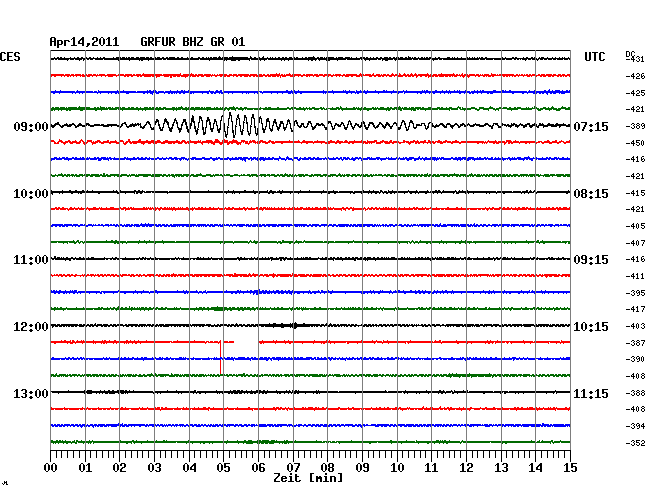Click the DC offset value "-388"
This screenshot has height=494, width=650.
coord(635,393)
